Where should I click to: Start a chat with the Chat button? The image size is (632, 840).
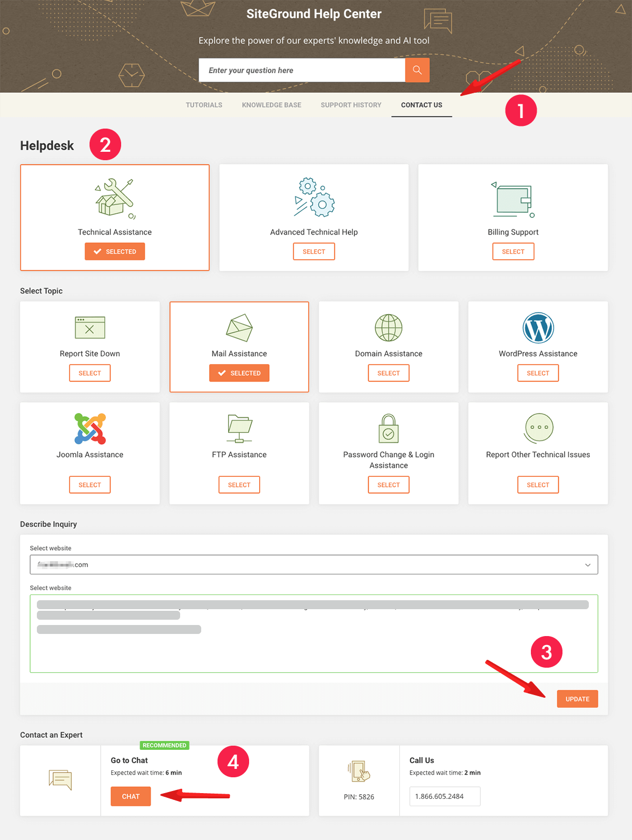131,796
